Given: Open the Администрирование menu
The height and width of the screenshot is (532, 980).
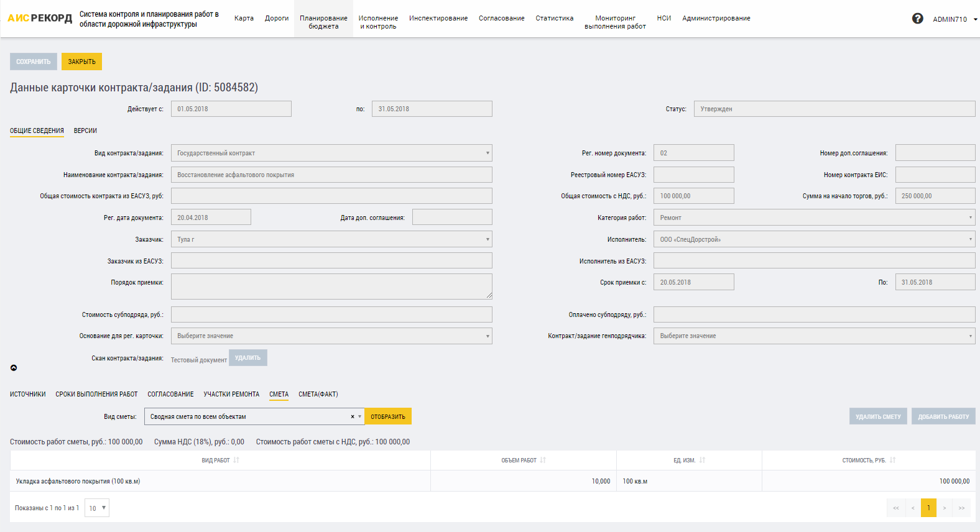Looking at the screenshot, I should tap(716, 19).
